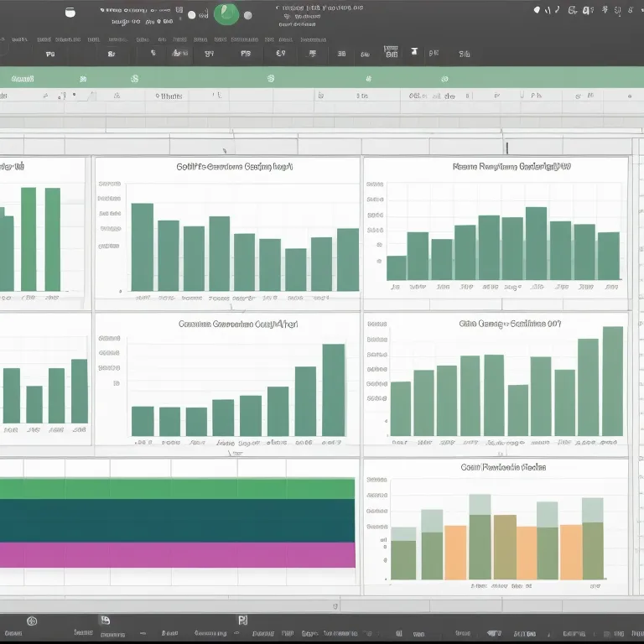Select the first bar in the top-middle chart
This screenshot has width=644, height=644.
pos(143,247)
